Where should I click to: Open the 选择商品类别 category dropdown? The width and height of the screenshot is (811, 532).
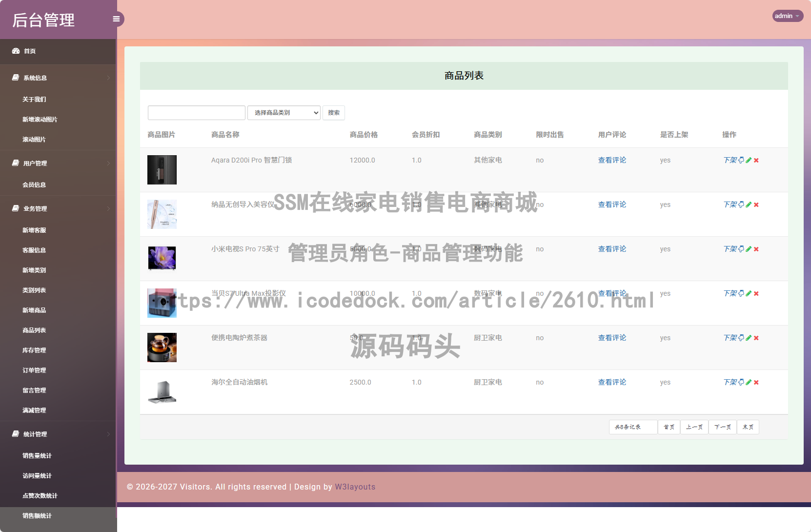click(x=284, y=112)
